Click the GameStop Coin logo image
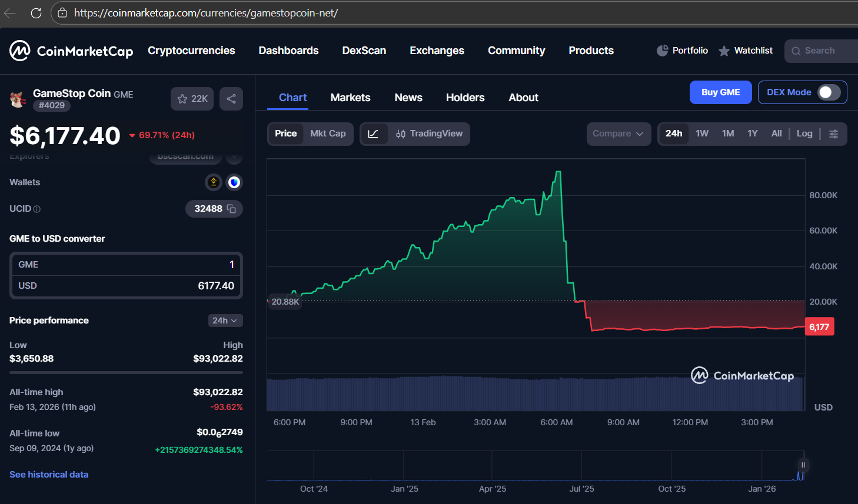Screen dimensions: 858x504 18,99
